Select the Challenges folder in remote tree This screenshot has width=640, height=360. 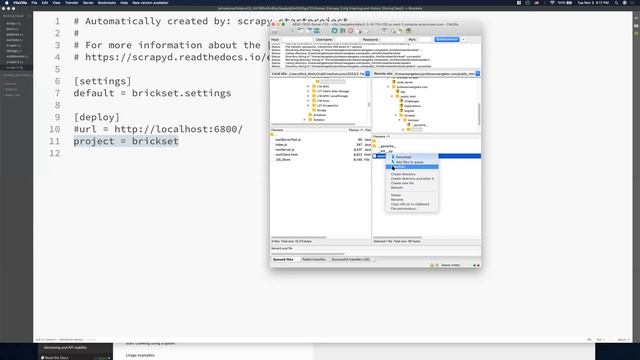click(411, 101)
